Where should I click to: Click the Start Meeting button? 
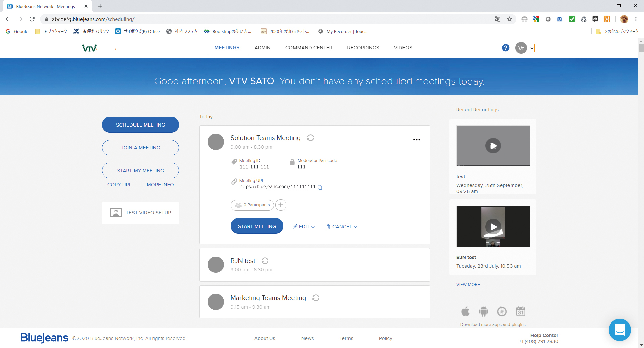click(257, 226)
